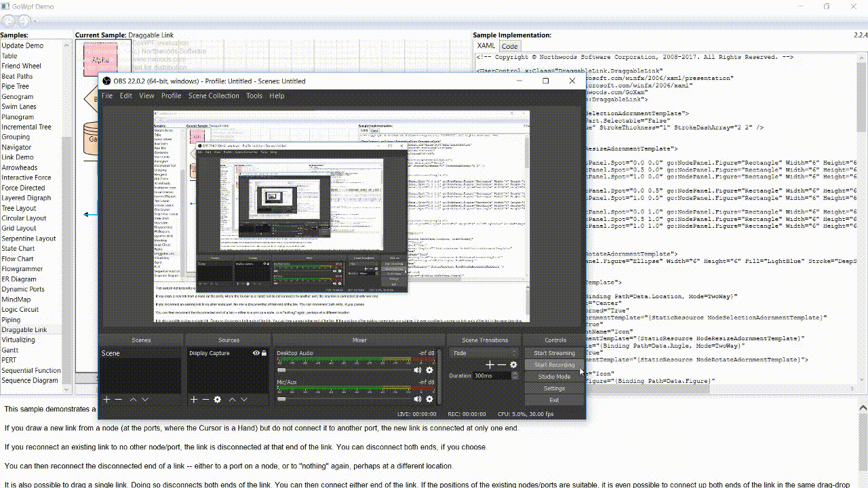
Task: Open Scene Collection menu
Action: pos(214,96)
